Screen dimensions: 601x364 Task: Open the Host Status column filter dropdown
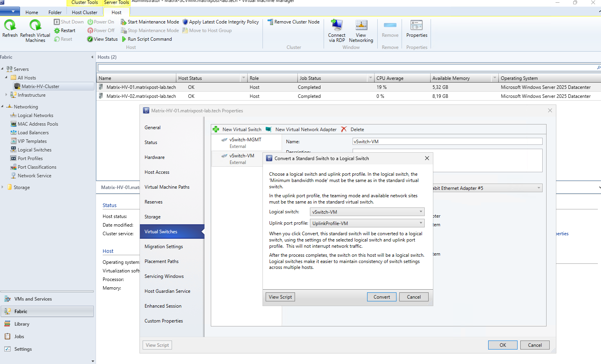pos(244,78)
